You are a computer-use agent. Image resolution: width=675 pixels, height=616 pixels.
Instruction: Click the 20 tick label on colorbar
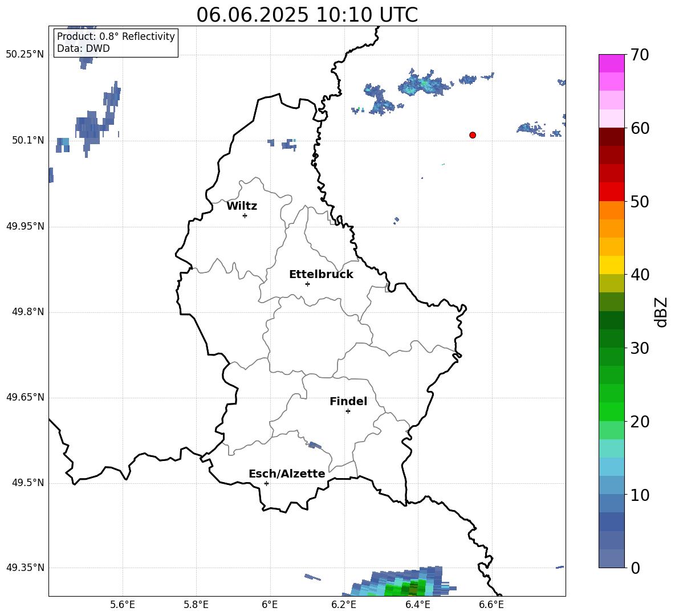pos(640,422)
